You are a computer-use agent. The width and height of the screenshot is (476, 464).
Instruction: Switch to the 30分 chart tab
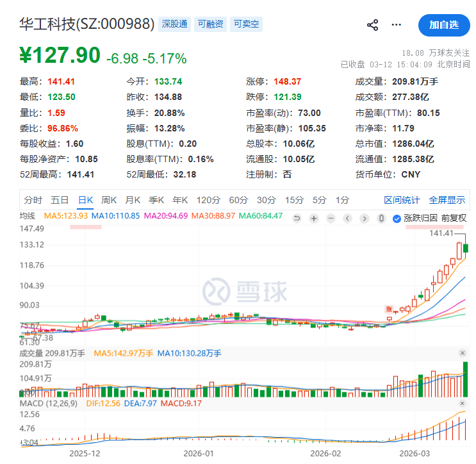267,200
